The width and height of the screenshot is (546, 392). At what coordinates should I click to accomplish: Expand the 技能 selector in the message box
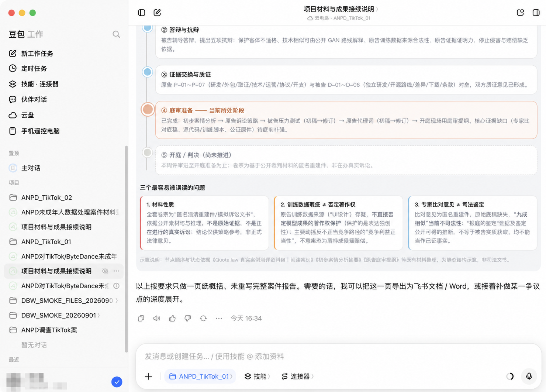pyautogui.click(x=257, y=376)
